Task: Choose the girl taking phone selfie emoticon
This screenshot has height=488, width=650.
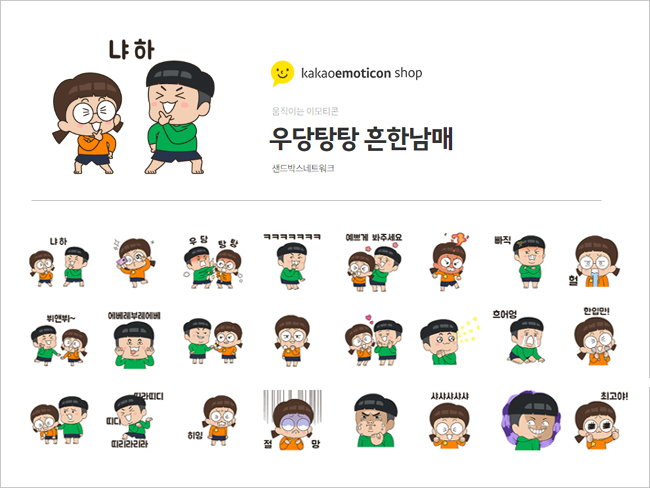Action: coord(134,263)
